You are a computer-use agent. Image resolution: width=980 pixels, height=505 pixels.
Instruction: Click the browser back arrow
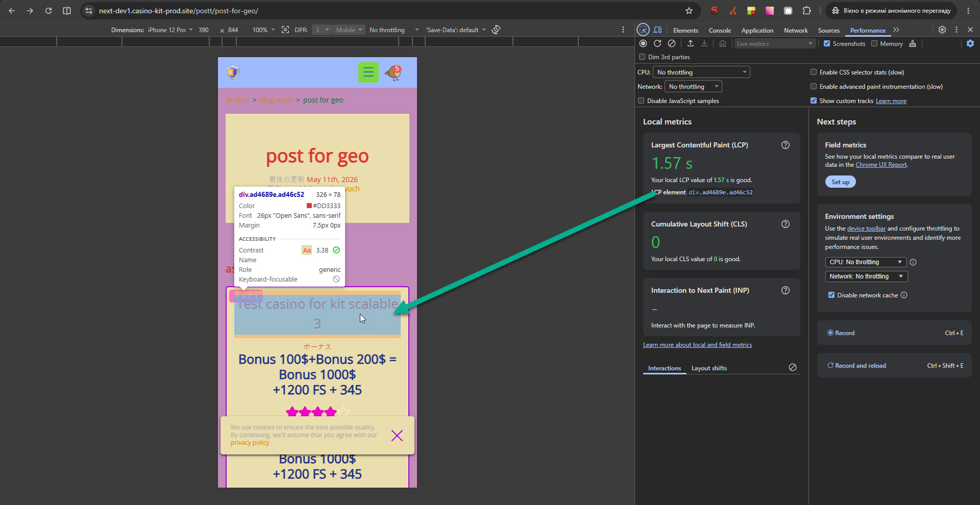pos(12,11)
